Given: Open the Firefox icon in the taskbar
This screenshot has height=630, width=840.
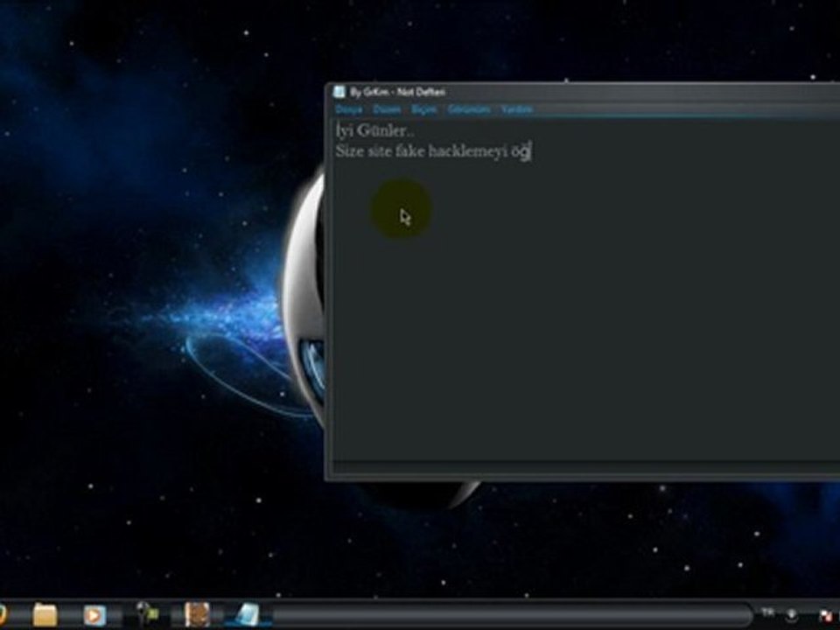Looking at the screenshot, I should pyautogui.click(x=2, y=615).
